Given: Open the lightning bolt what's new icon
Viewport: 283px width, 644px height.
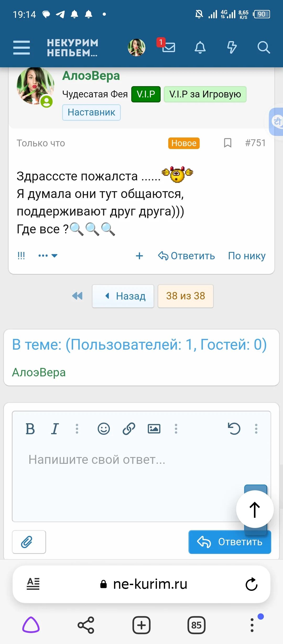Looking at the screenshot, I should tap(232, 47).
